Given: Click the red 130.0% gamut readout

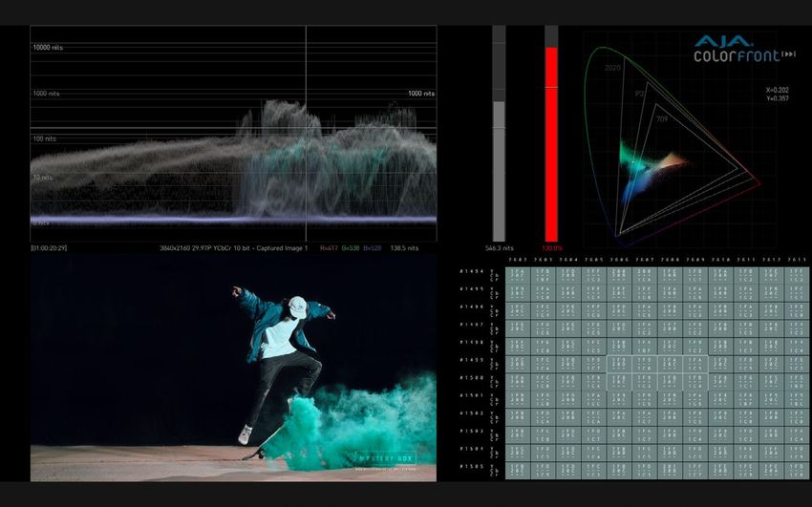Looking at the screenshot, I should point(552,248).
